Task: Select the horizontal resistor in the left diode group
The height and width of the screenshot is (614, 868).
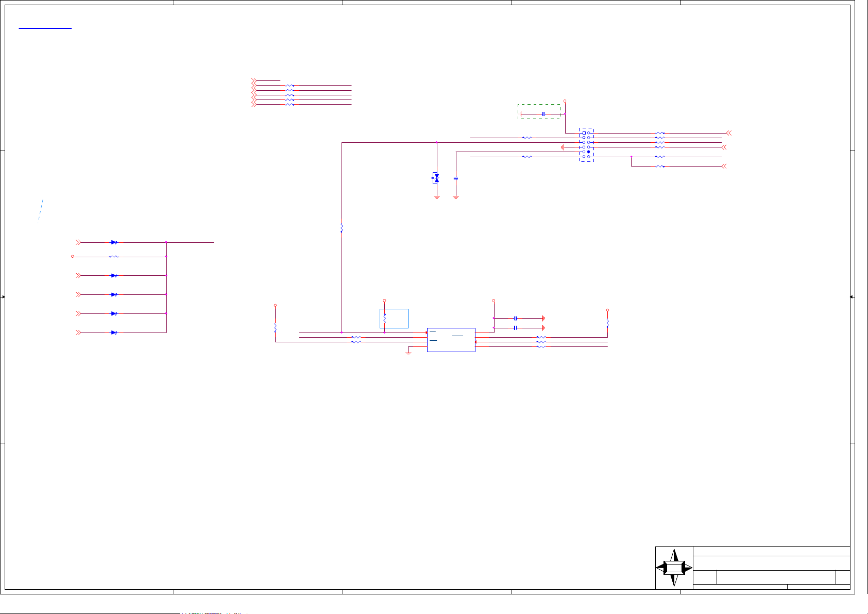Action: pos(114,257)
